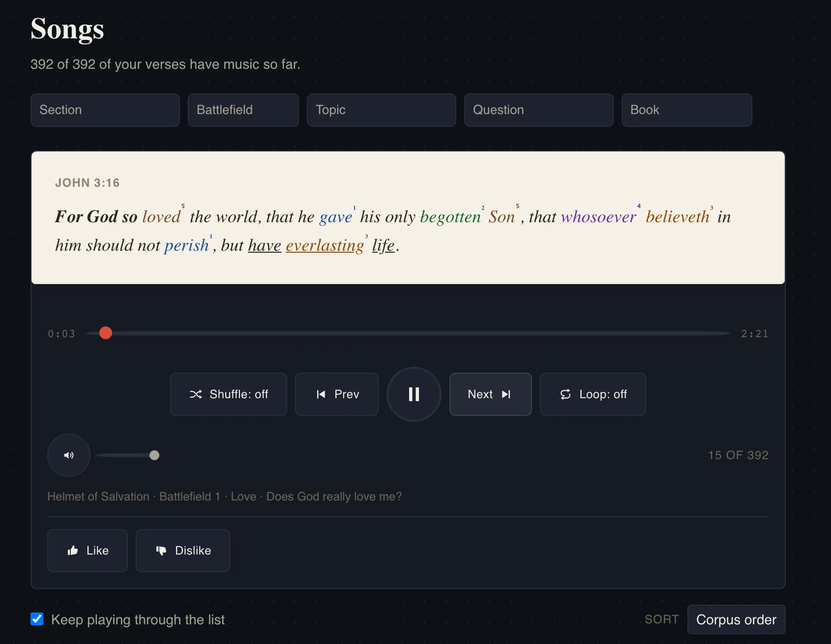Dislike this song with thumbs down
Viewport: 831px width, 644px height.
(183, 551)
